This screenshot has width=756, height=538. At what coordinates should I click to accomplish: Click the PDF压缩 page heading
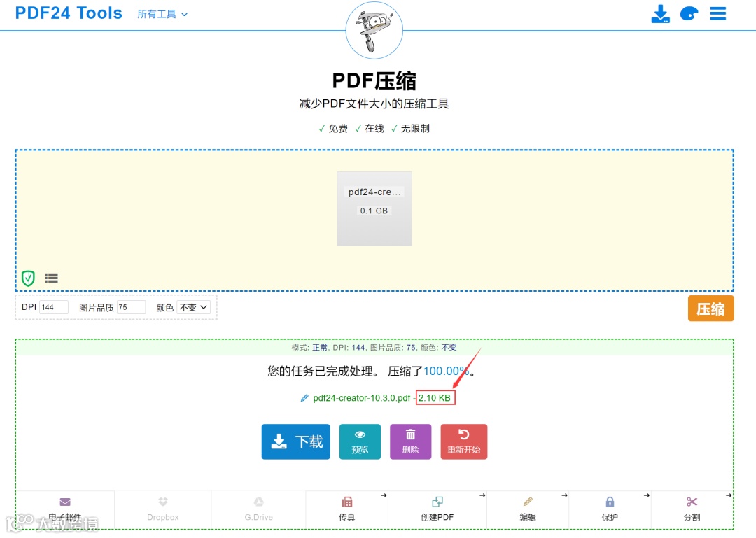tap(374, 80)
